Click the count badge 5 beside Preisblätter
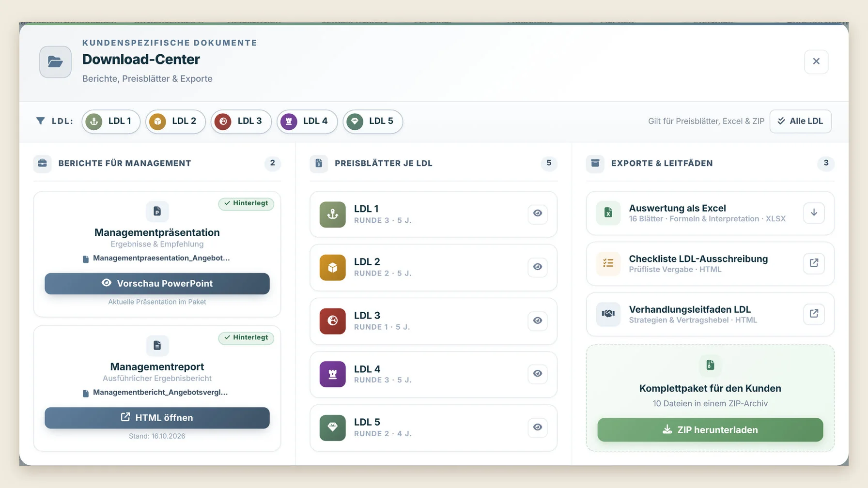 549,163
